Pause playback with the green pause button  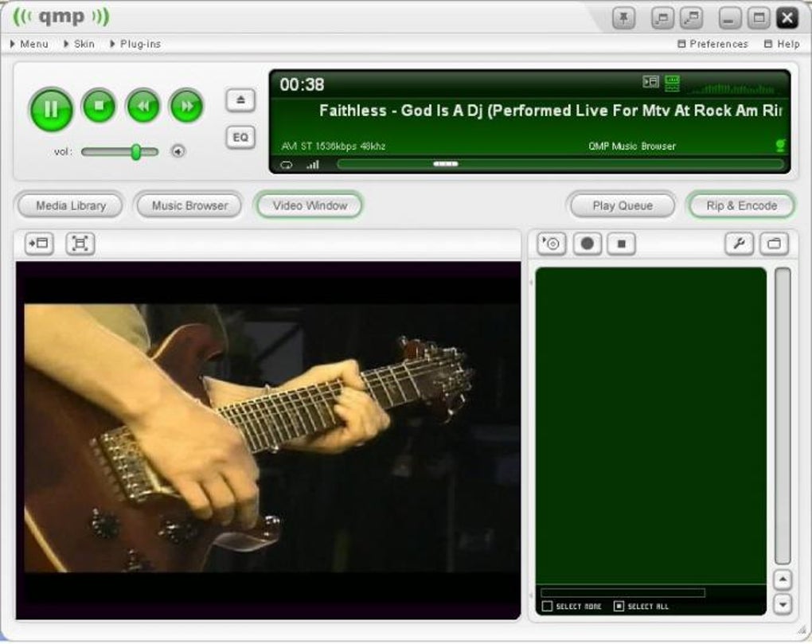(x=51, y=109)
